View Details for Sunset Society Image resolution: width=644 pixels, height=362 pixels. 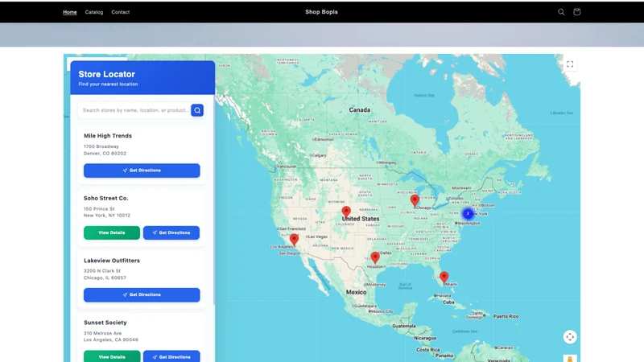[x=112, y=356]
